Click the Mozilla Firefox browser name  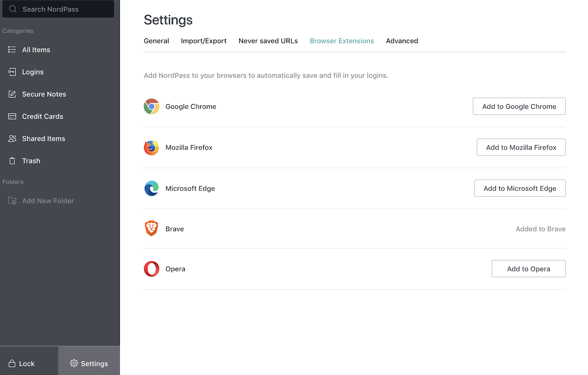[189, 147]
